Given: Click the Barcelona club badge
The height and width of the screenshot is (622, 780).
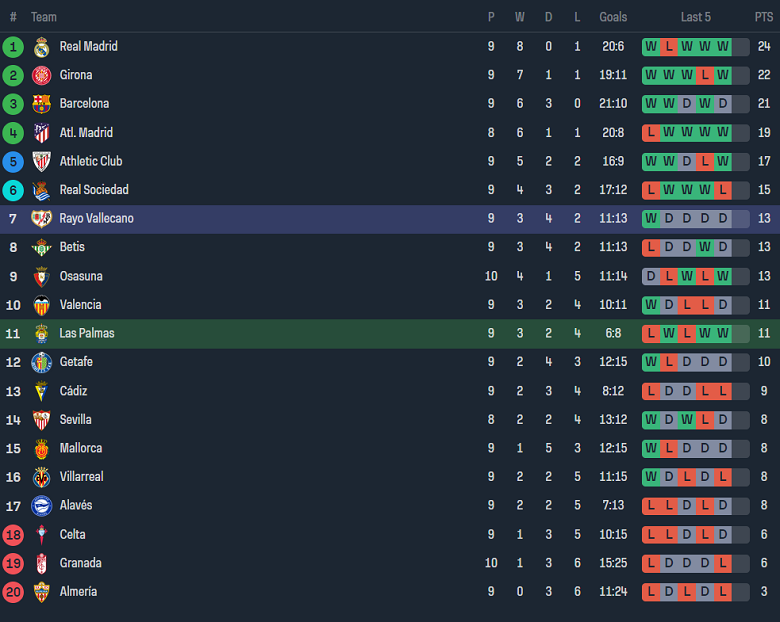Looking at the screenshot, I should [x=41, y=104].
